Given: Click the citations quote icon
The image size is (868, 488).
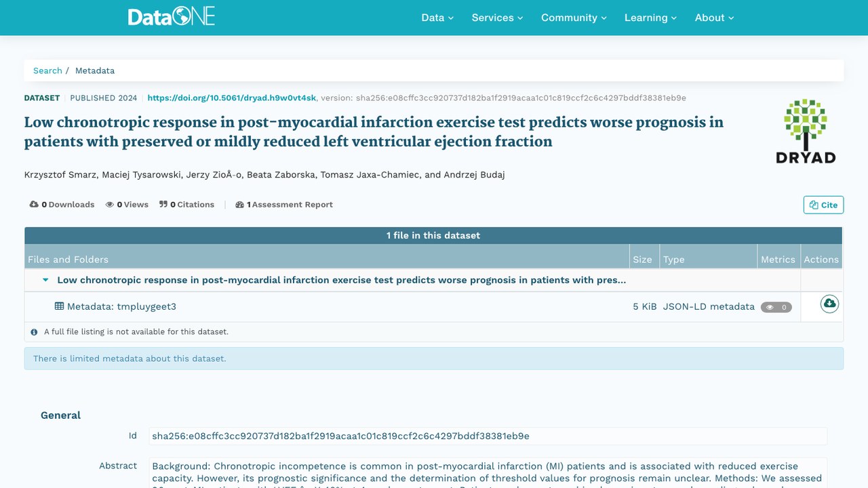Looking at the screenshot, I should pos(163,205).
